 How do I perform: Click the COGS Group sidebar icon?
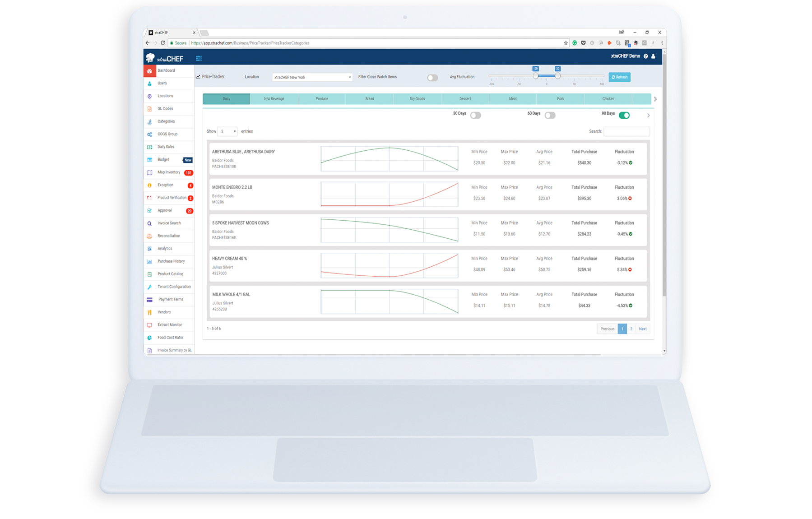click(x=150, y=134)
